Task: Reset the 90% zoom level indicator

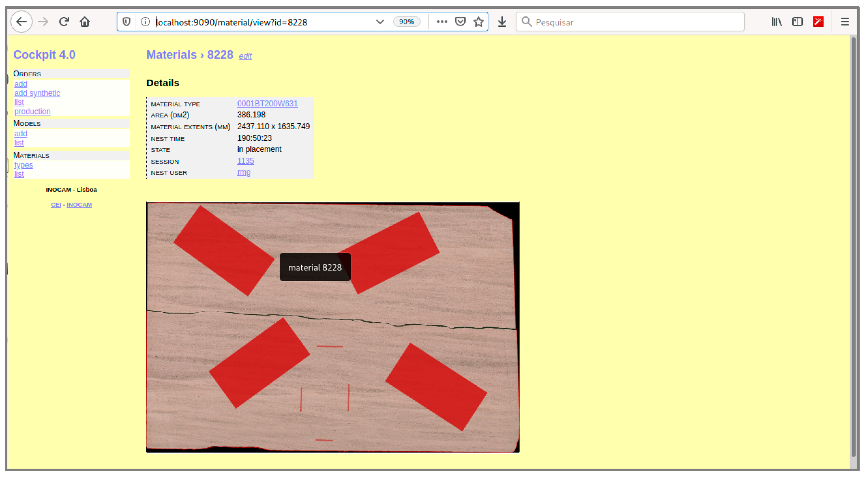Action: point(406,22)
